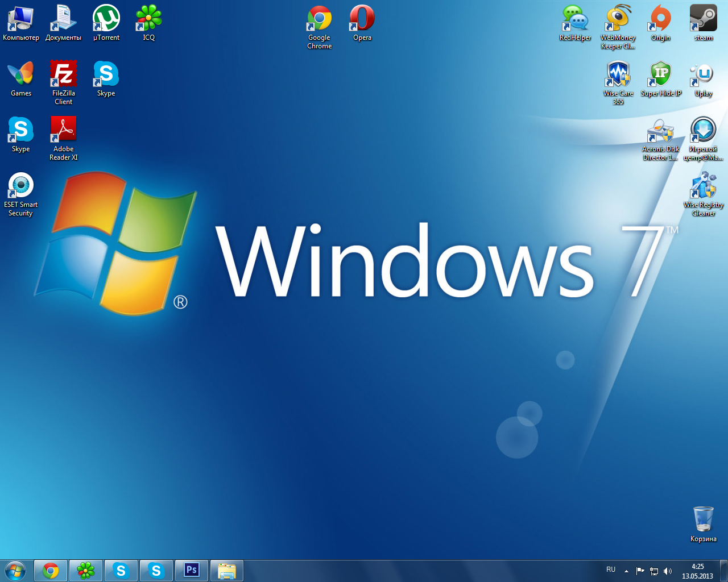728x582 pixels.
Task: Launch the RedHelper desktop shortcut
Action: coord(575,23)
